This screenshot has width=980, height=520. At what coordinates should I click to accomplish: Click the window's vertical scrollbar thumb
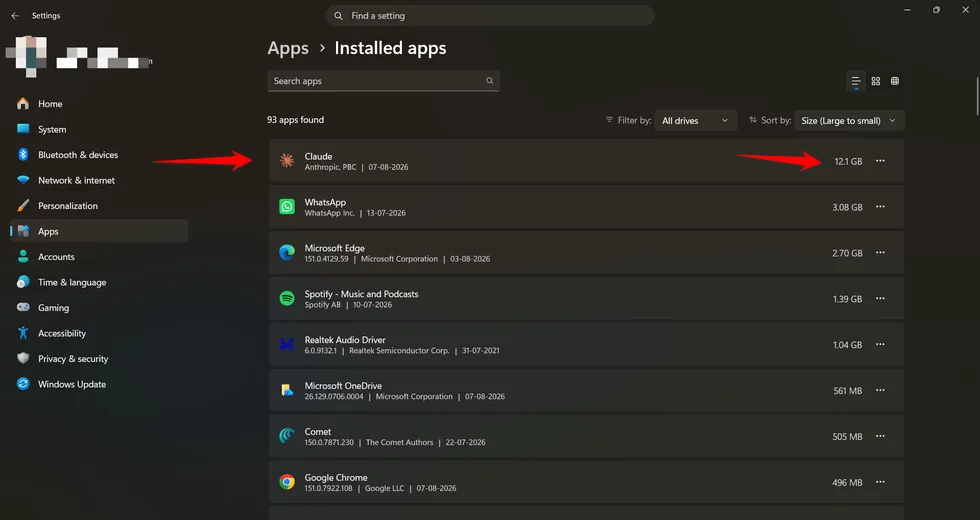coord(977,96)
